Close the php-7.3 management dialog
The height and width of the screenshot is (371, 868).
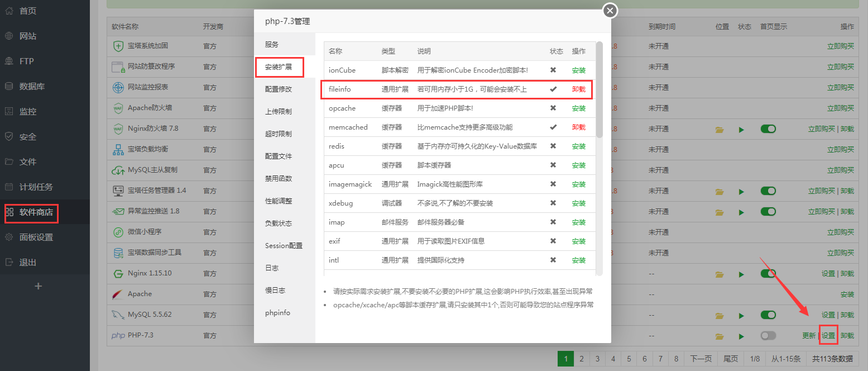(x=610, y=11)
